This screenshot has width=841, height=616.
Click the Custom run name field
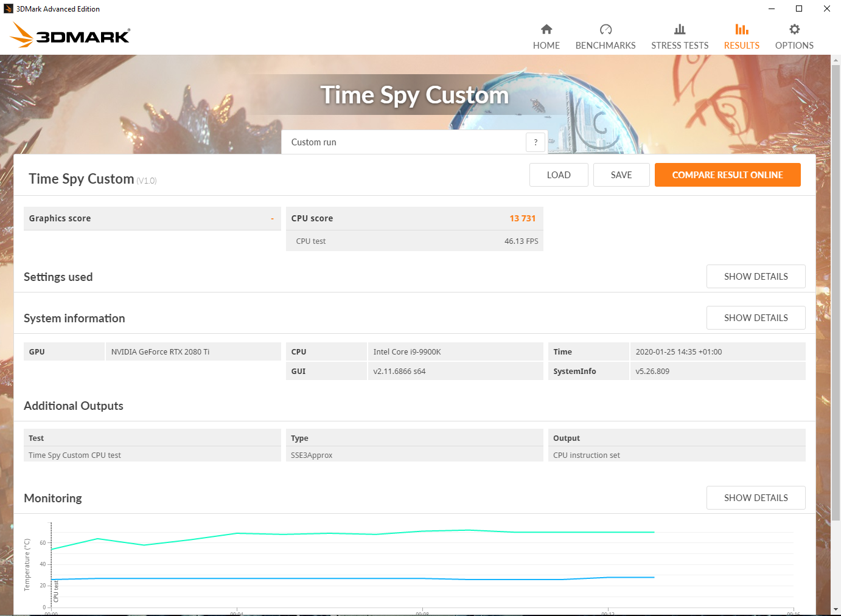click(x=403, y=142)
